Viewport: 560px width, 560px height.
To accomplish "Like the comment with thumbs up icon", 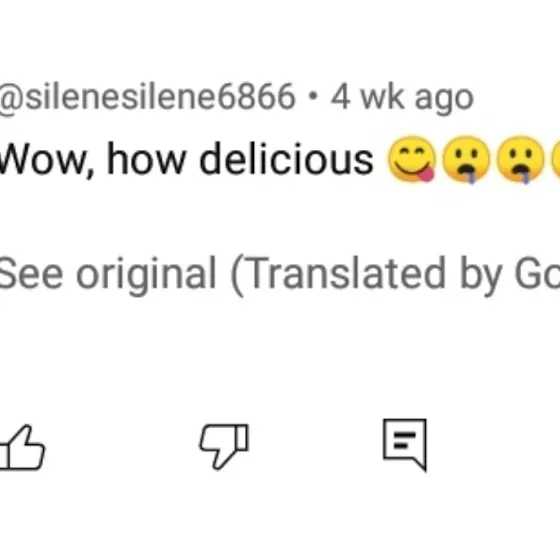I will coord(21,447).
